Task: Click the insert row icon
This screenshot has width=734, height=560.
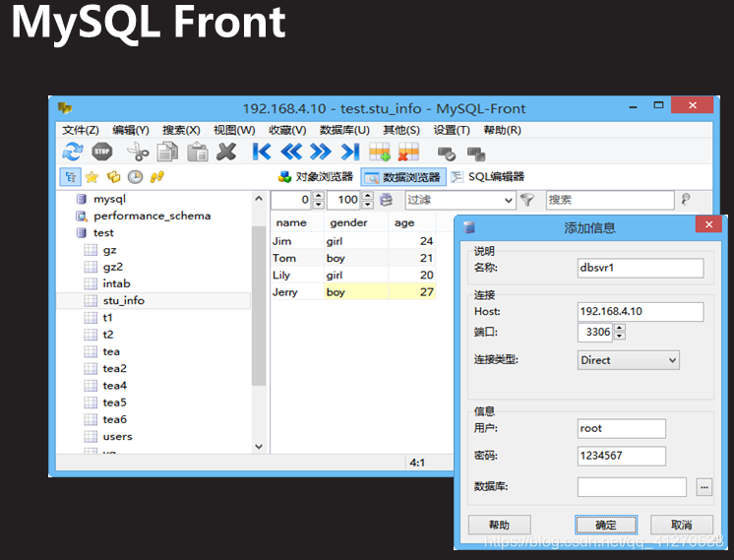Action: pyautogui.click(x=380, y=152)
